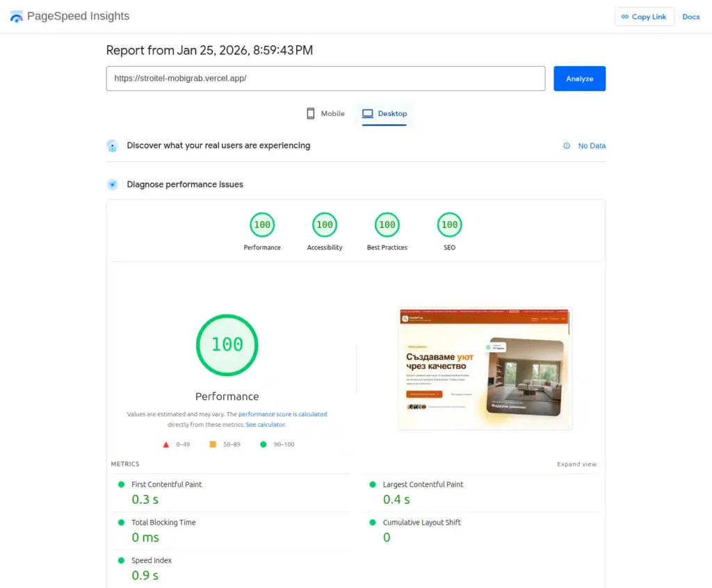Screen dimensions: 712x588
Task: Collapse the real users experience section
Action: [x=218, y=145]
